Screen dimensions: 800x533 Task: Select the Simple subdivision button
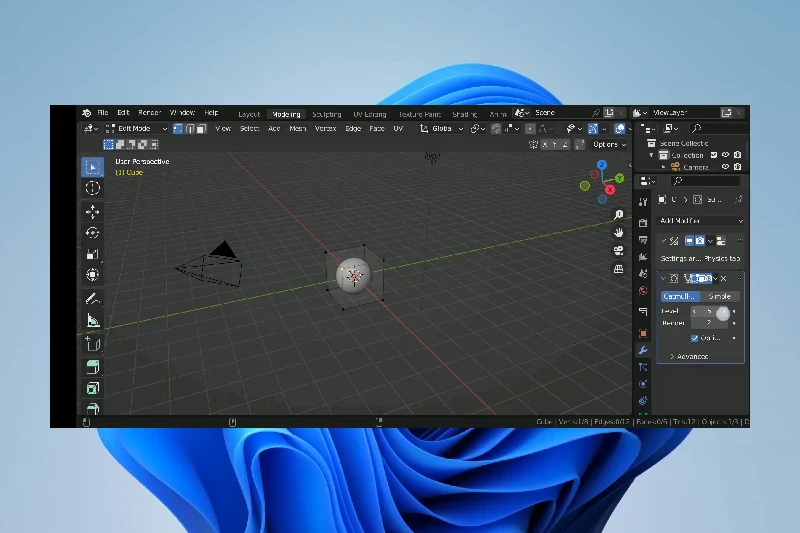tap(720, 296)
